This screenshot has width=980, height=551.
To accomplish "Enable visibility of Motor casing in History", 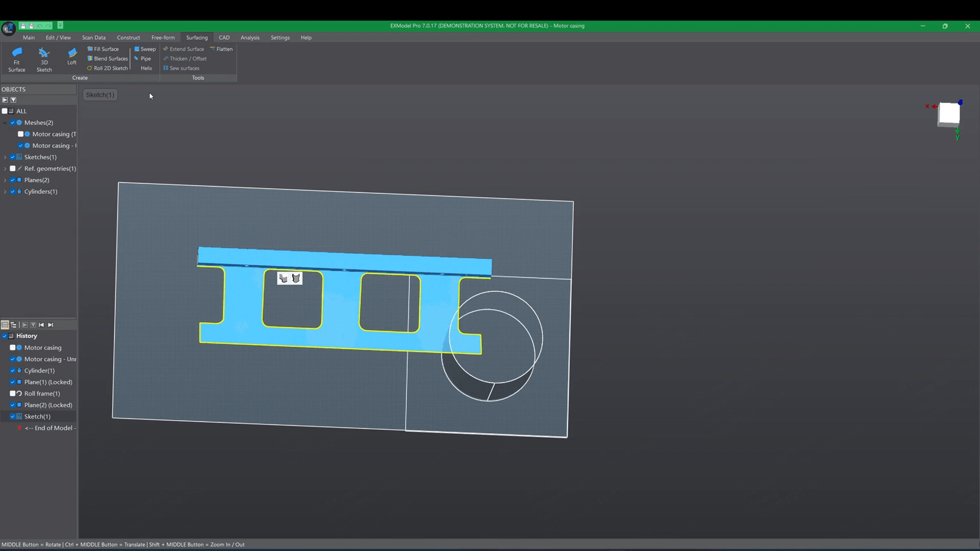I will 13,347.
